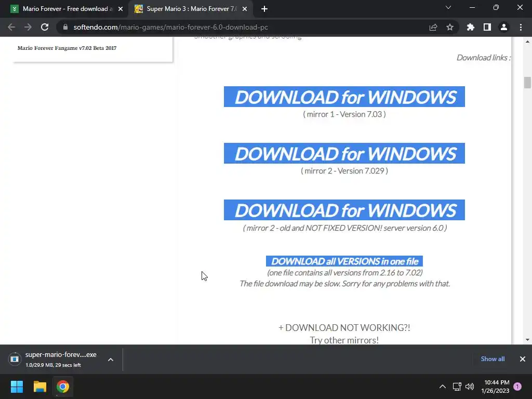Click the forward navigation arrow
The width and height of the screenshot is (532, 399).
(28, 27)
